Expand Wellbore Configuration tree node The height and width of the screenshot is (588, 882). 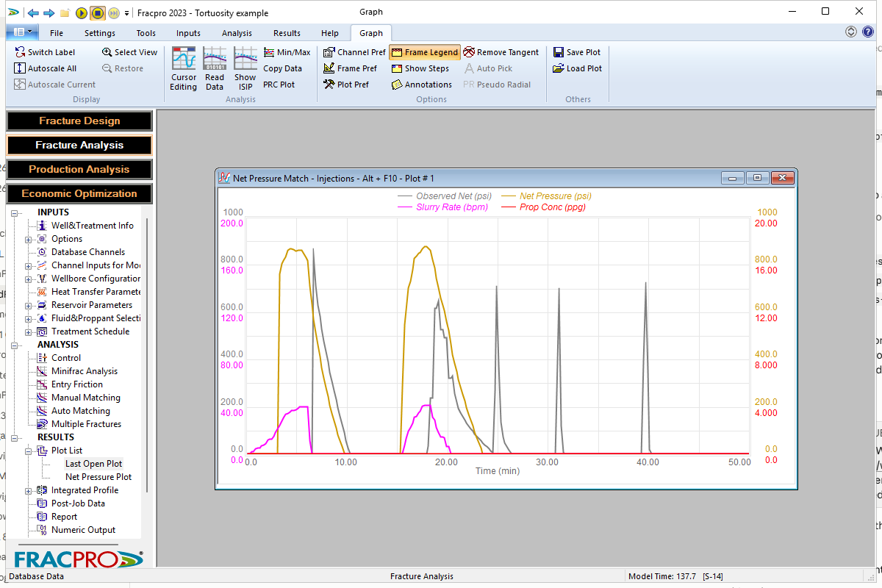click(29, 279)
